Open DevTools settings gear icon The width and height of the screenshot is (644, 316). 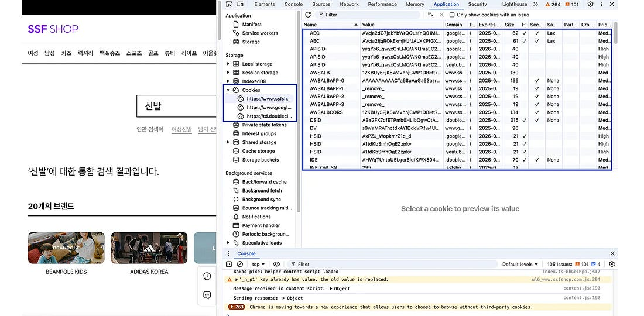[x=590, y=4]
